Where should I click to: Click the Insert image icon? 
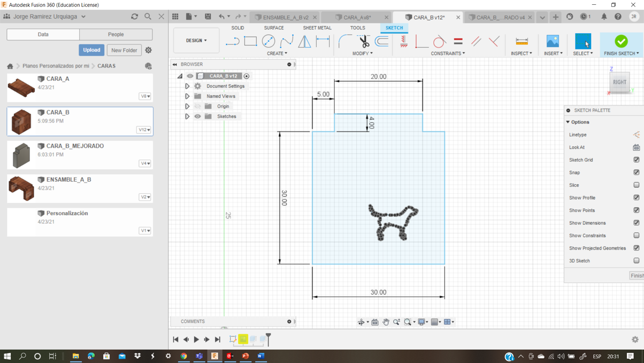tap(553, 41)
